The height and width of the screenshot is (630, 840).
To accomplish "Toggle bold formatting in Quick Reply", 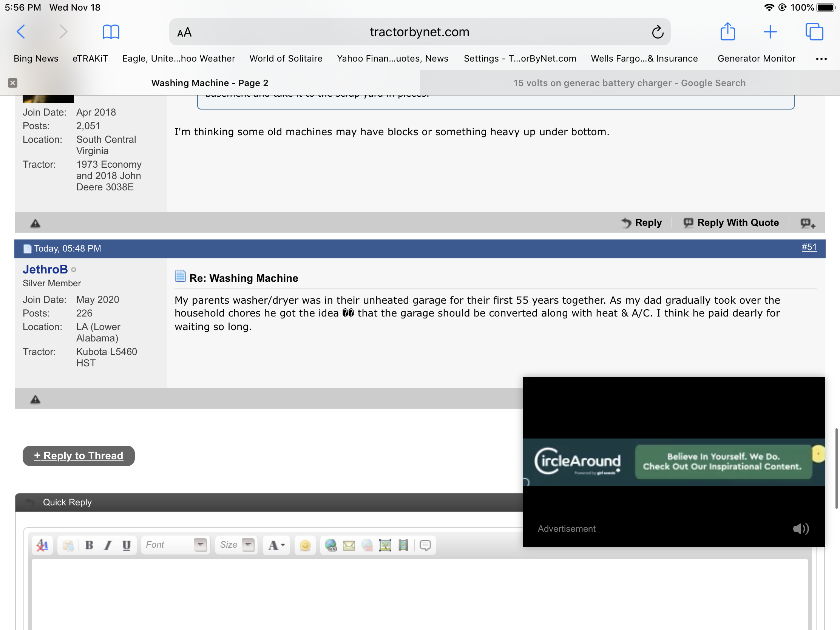I will point(89,546).
